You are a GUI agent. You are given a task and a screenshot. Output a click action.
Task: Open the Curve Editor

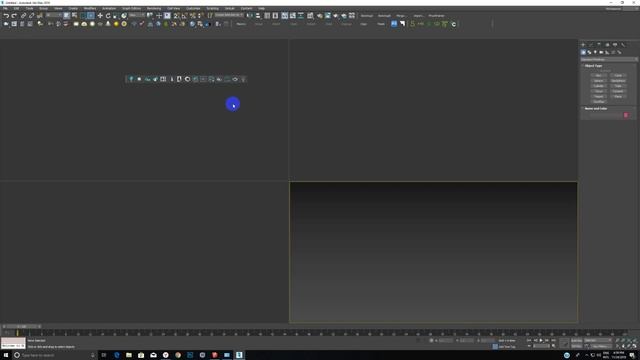293,16
